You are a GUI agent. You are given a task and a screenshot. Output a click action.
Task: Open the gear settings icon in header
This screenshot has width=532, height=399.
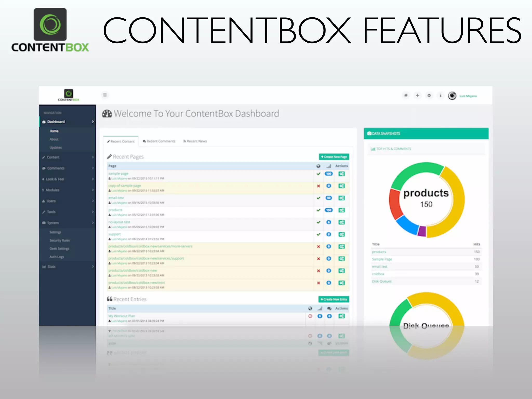pyautogui.click(x=429, y=95)
